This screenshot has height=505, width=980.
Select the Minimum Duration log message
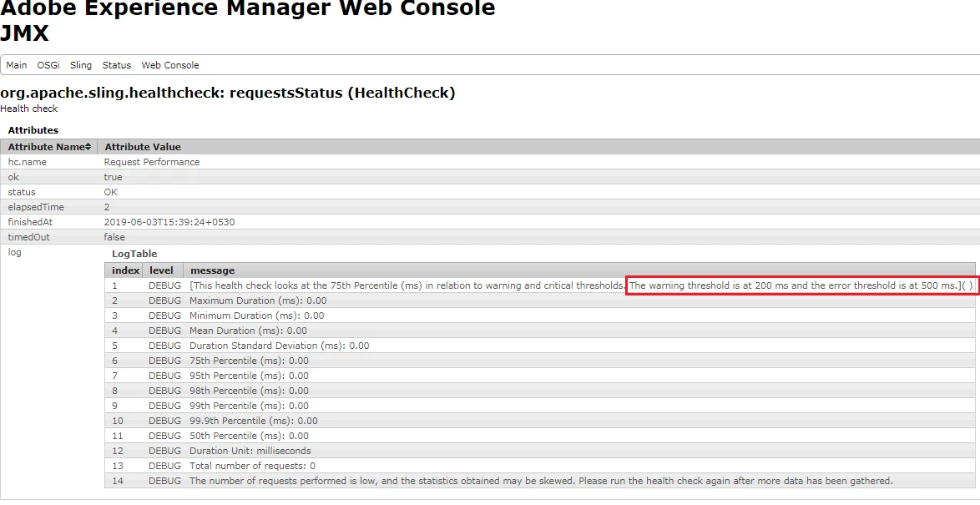[257, 316]
